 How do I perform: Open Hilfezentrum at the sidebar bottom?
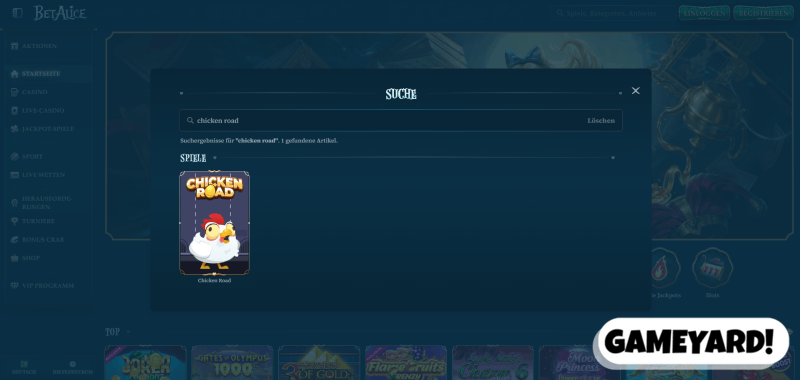[72, 368]
